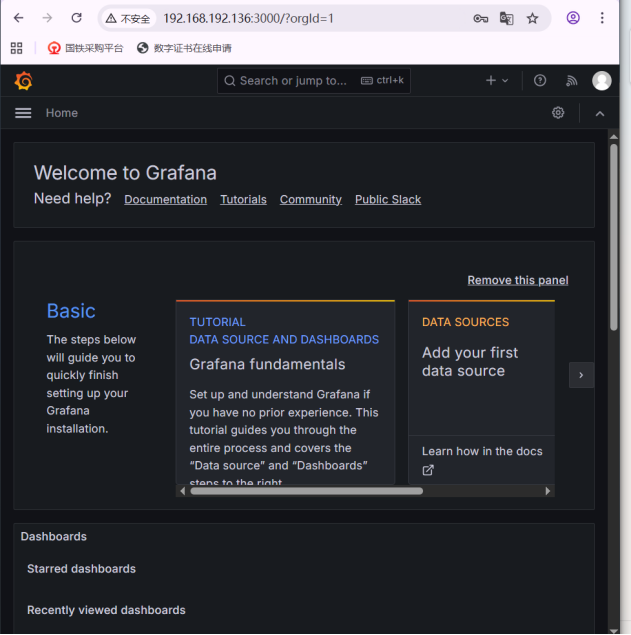Click the page vertical scrollbar thumb
The height and width of the screenshot is (635, 631).
[x=614, y=237]
